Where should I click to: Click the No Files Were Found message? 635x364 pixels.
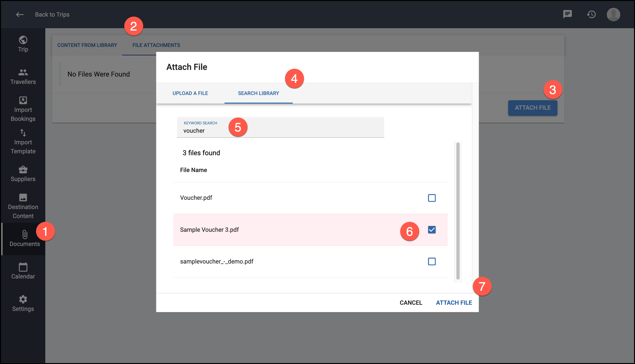pos(99,74)
